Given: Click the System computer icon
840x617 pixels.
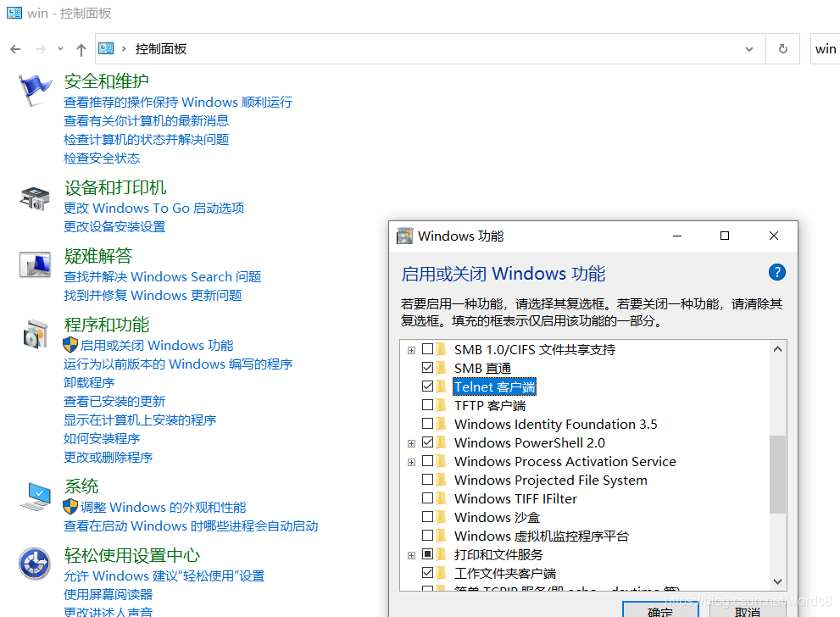Looking at the screenshot, I should pyautogui.click(x=36, y=497).
